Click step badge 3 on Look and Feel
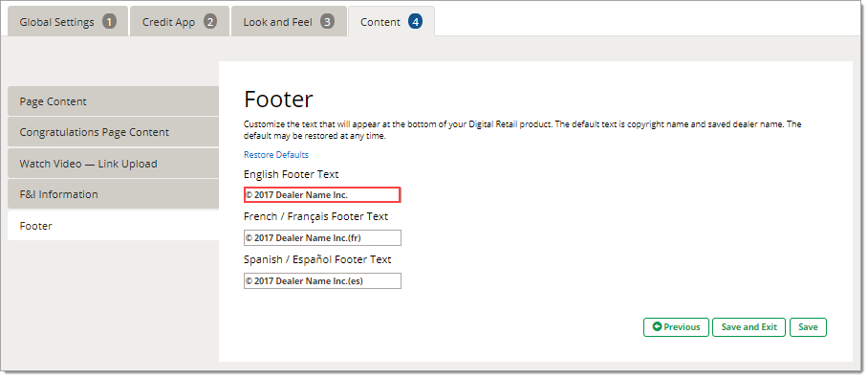 pyautogui.click(x=327, y=22)
